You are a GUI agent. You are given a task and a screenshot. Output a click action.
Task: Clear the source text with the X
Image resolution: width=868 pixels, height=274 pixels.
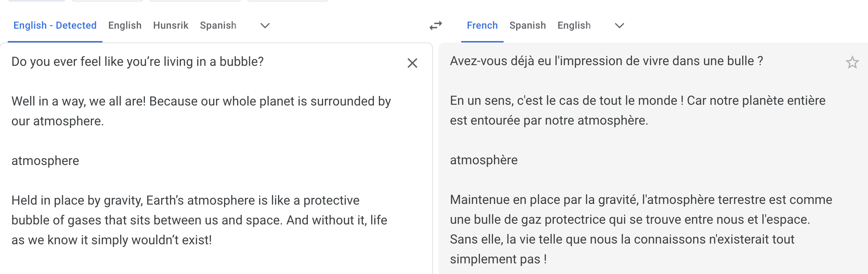(x=412, y=63)
